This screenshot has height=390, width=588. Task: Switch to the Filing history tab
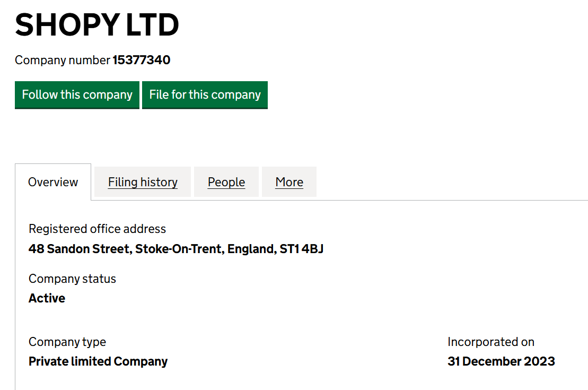(x=143, y=182)
